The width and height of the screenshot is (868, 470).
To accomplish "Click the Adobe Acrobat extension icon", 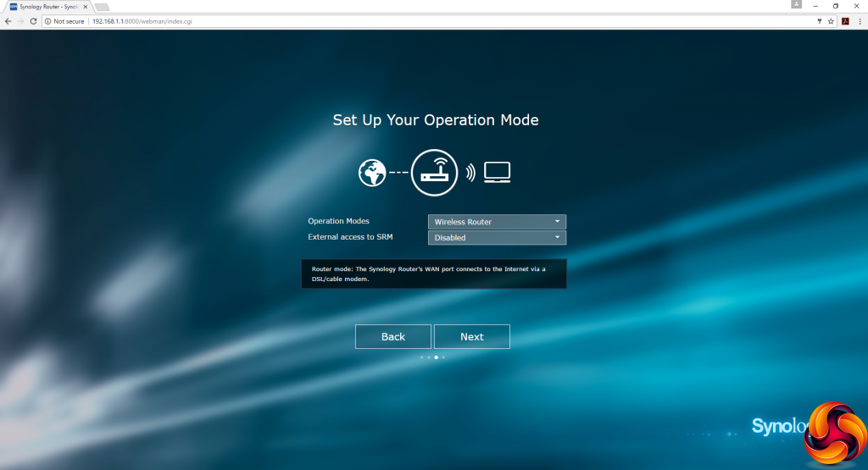I will coord(845,21).
